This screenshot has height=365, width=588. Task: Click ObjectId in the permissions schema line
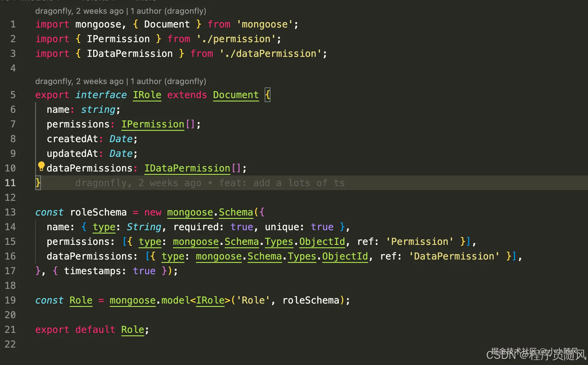click(322, 241)
